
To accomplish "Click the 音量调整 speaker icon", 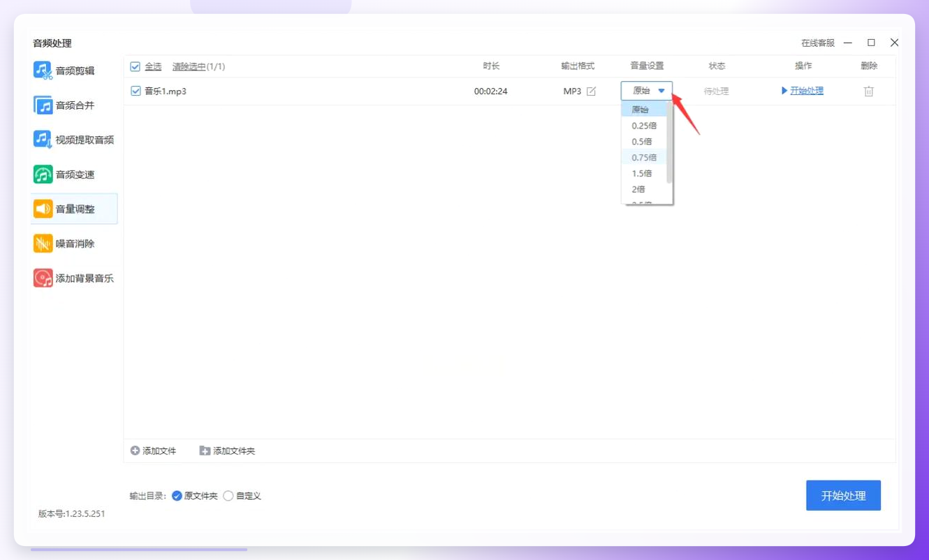I will point(43,209).
